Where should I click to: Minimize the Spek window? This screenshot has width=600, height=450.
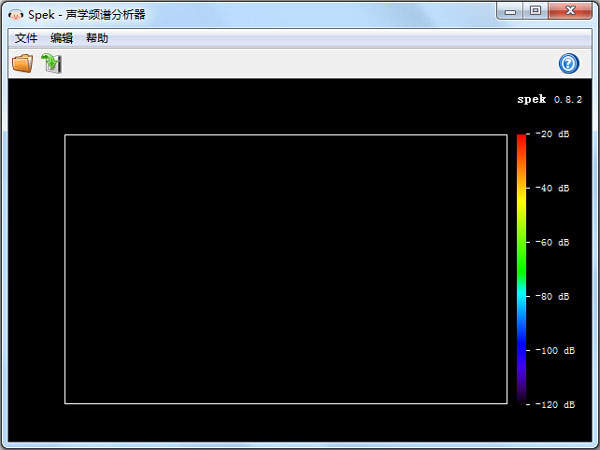[x=512, y=12]
